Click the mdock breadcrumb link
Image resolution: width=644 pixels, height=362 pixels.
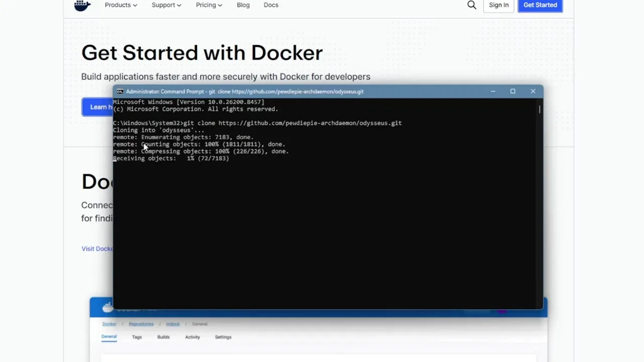point(173,324)
